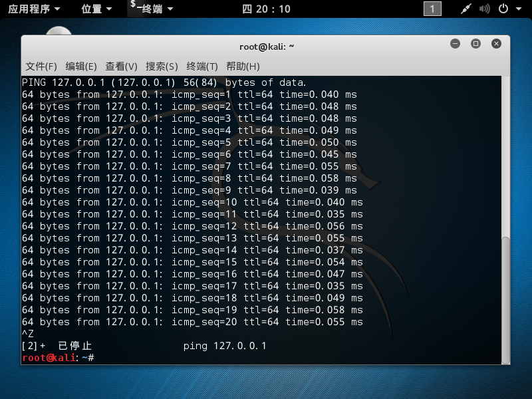The height and width of the screenshot is (399, 532).
Task: Open the 文件(F) menu
Action: (41, 66)
